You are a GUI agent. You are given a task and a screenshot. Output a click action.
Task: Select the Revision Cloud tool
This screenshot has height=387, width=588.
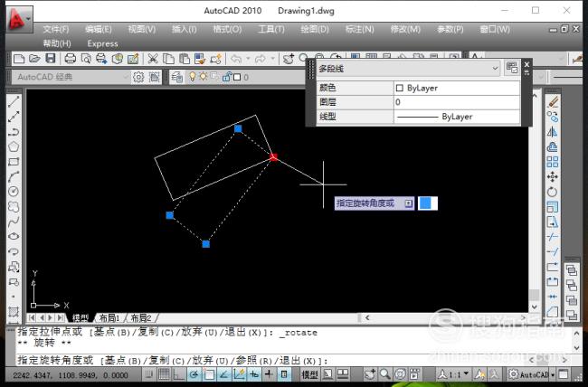click(14, 207)
